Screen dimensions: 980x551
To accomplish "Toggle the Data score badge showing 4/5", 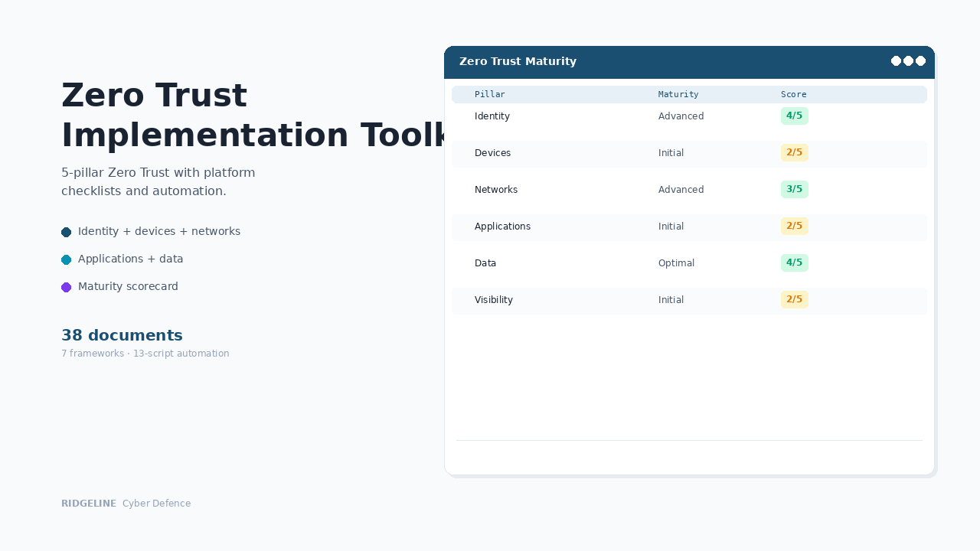I will tap(794, 262).
